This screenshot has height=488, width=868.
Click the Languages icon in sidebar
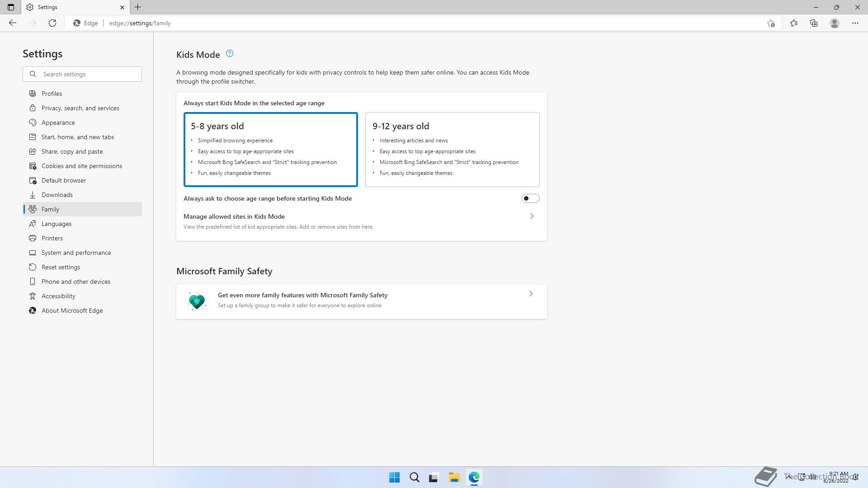click(x=33, y=224)
